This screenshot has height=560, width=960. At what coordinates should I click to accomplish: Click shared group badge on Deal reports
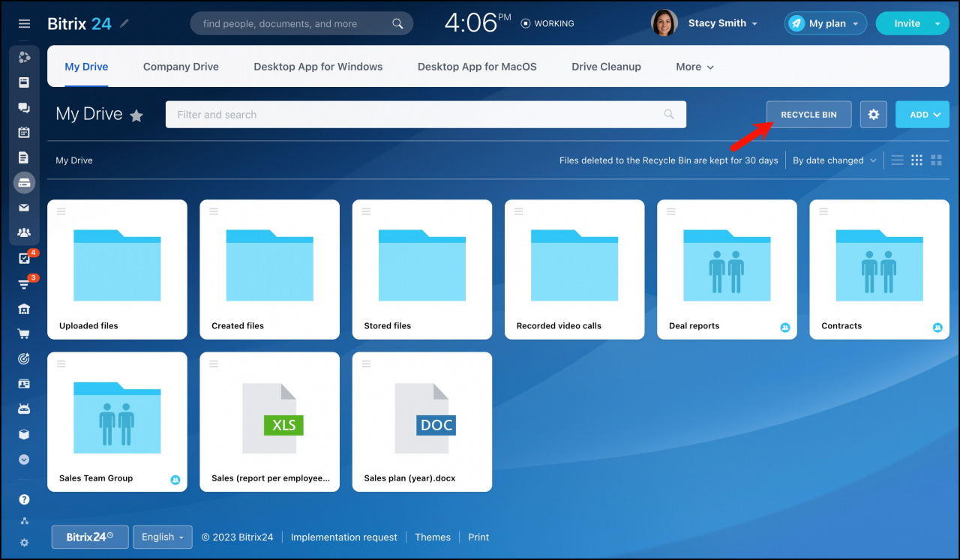[x=785, y=328]
